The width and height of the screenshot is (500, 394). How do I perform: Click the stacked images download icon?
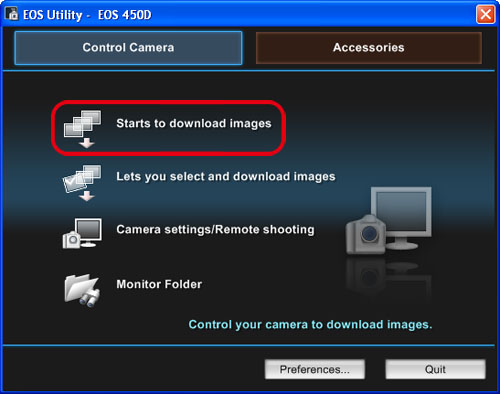82,129
